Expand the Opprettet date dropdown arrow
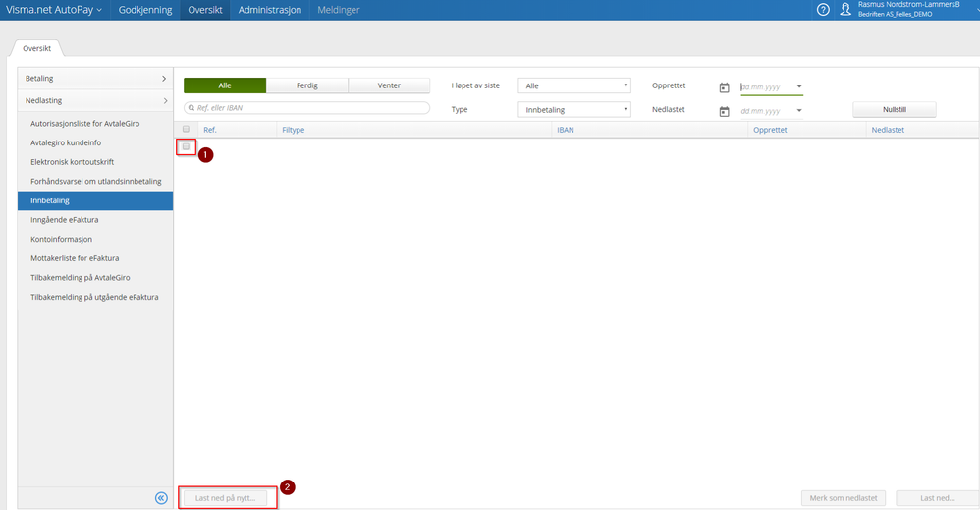Screen dimensions: 980x510 [x=798, y=86]
